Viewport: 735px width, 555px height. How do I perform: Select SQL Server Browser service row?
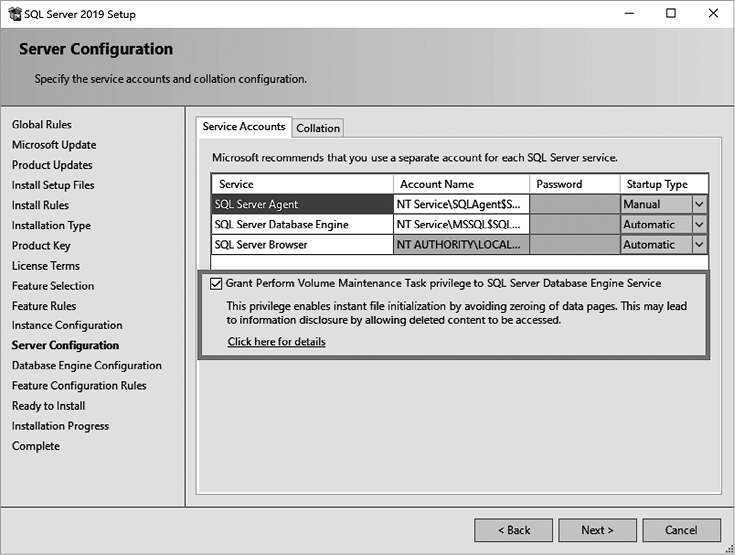coord(301,245)
